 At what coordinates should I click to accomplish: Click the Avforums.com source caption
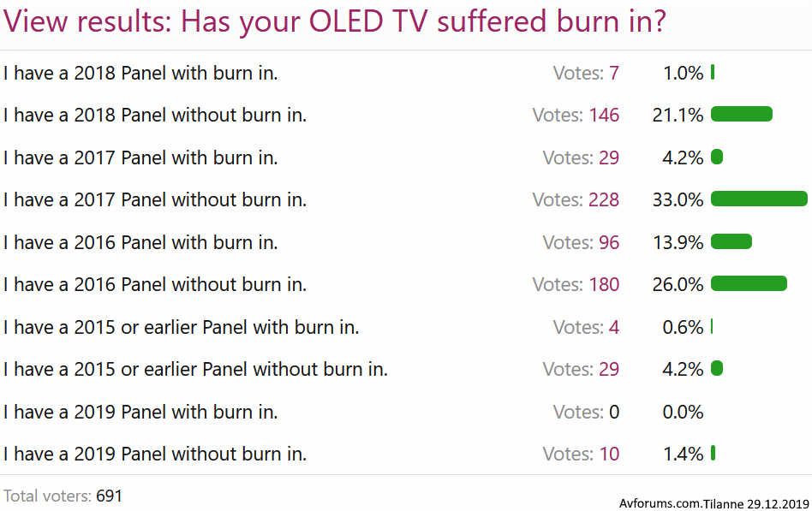click(x=713, y=503)
